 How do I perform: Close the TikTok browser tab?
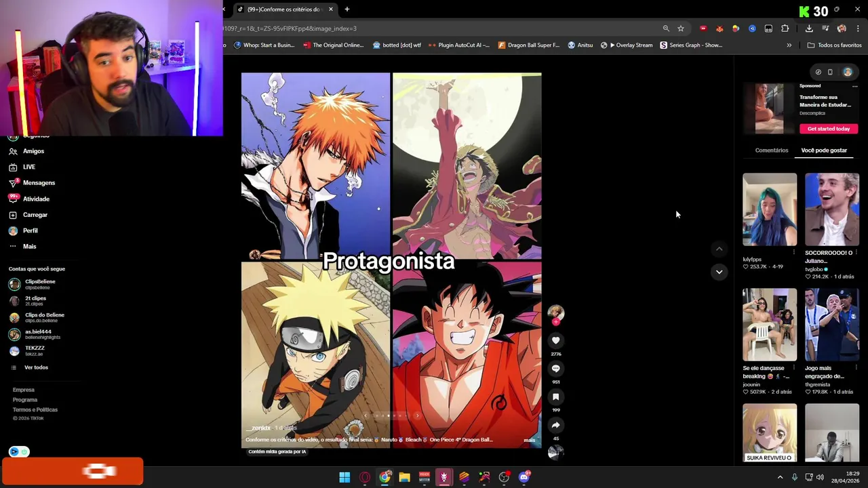click(331, 9)
